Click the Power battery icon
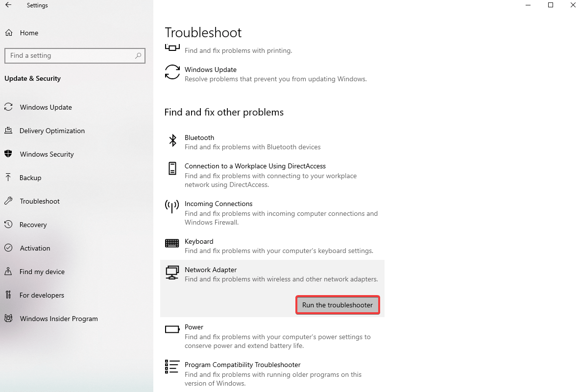The height and width of the screenshot is (392, 580). click(x=172, y=329)
